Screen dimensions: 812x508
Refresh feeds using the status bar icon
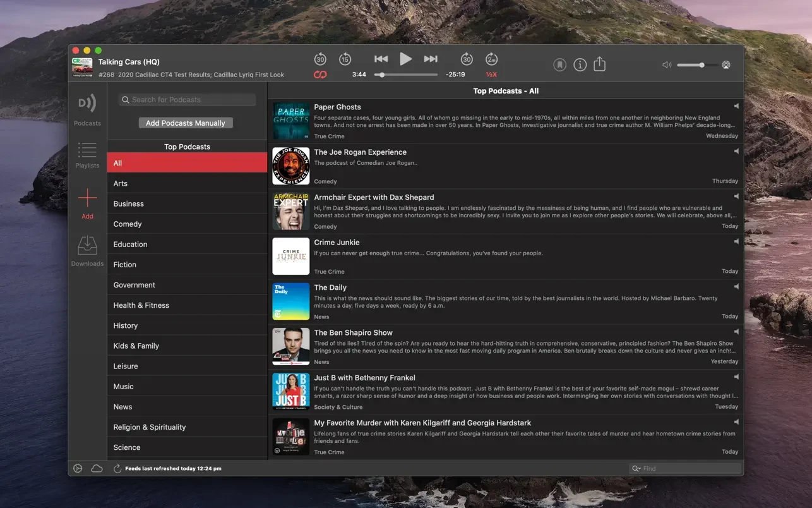pos(117,469)
